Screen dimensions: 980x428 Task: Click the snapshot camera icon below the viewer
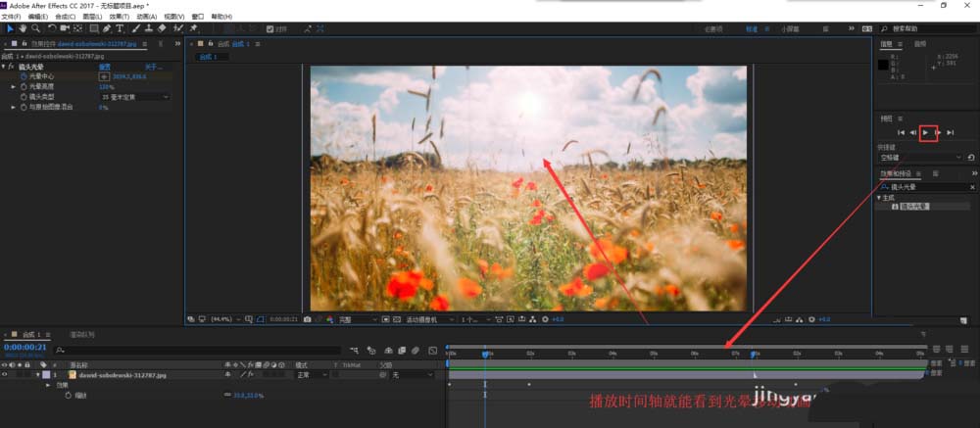point(308,319)
